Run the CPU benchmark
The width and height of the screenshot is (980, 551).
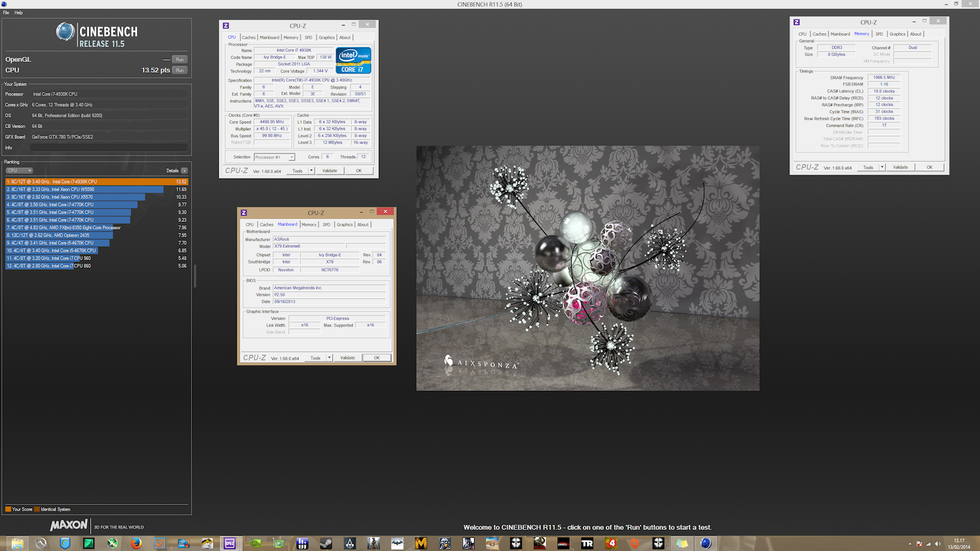point(180,70)
